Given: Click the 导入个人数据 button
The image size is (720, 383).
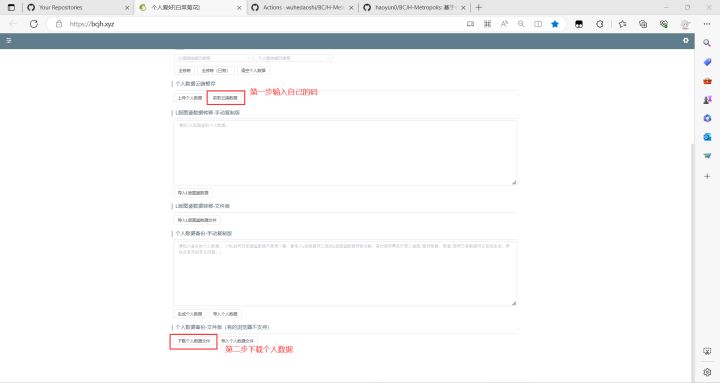Looking at the screenshot, I should click(x=225, y=314).
